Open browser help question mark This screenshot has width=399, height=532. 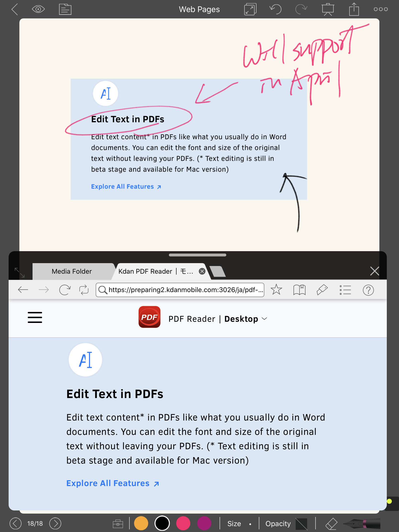point(368,290)
